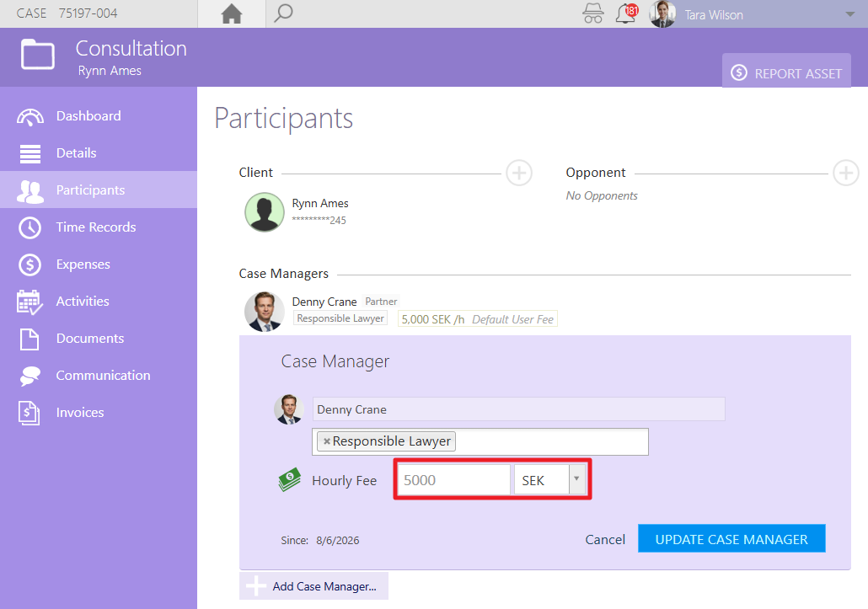Select Participants in the sidebar
The image size is (868, 609).
(99, 190)
